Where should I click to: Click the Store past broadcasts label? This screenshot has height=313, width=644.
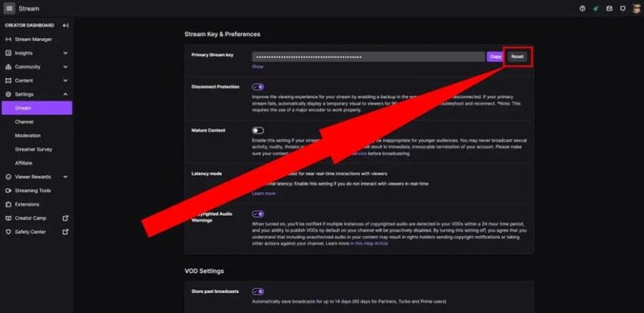215,292
